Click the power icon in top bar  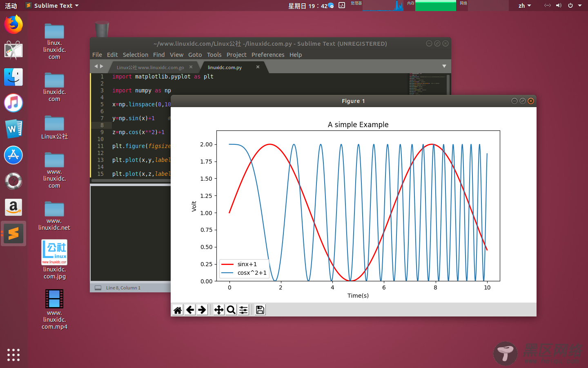point(570,5)
